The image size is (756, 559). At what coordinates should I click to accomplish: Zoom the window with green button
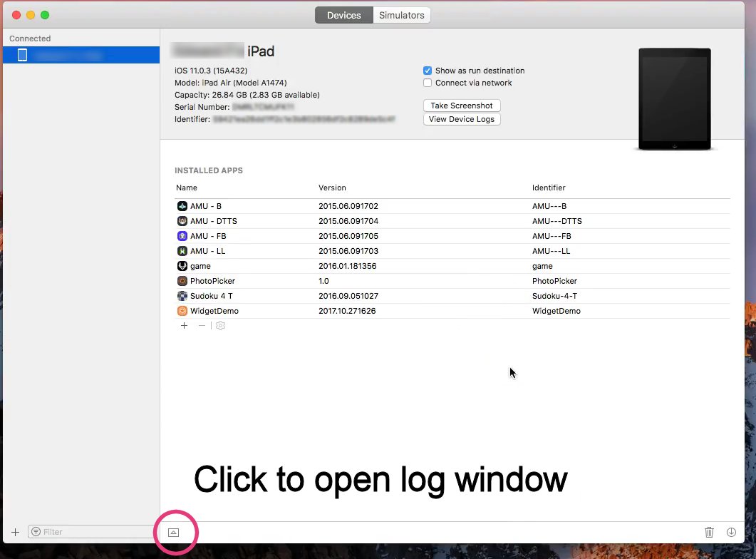pyautogui.click(x=45, y=15)
